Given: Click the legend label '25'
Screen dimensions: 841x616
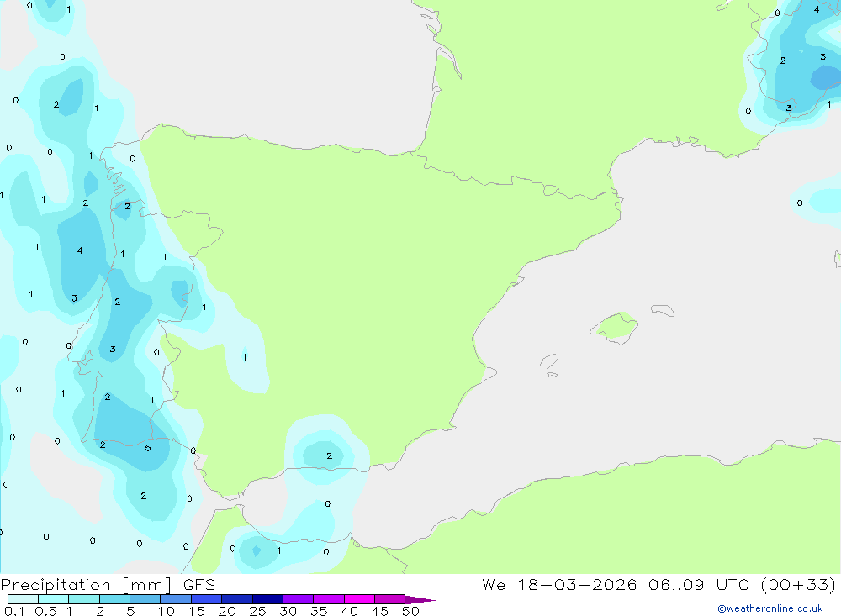Looking at the screenshot, I should click(x=257, y=611).
